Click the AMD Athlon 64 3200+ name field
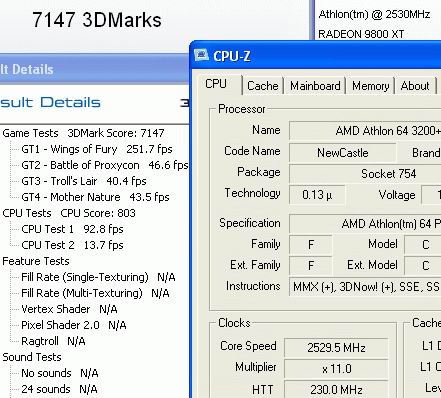 click(x=365, y=131)
